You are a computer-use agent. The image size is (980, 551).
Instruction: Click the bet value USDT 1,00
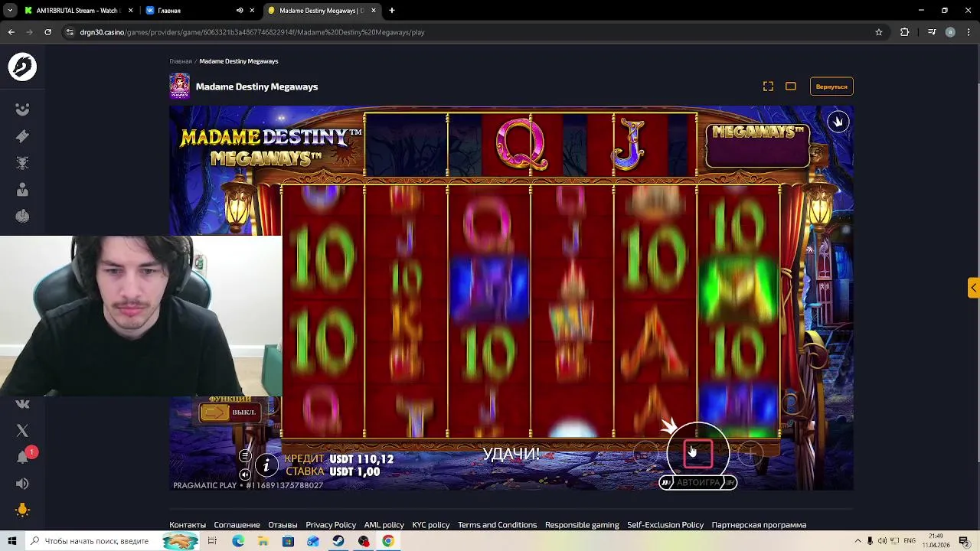pos(354,472)
